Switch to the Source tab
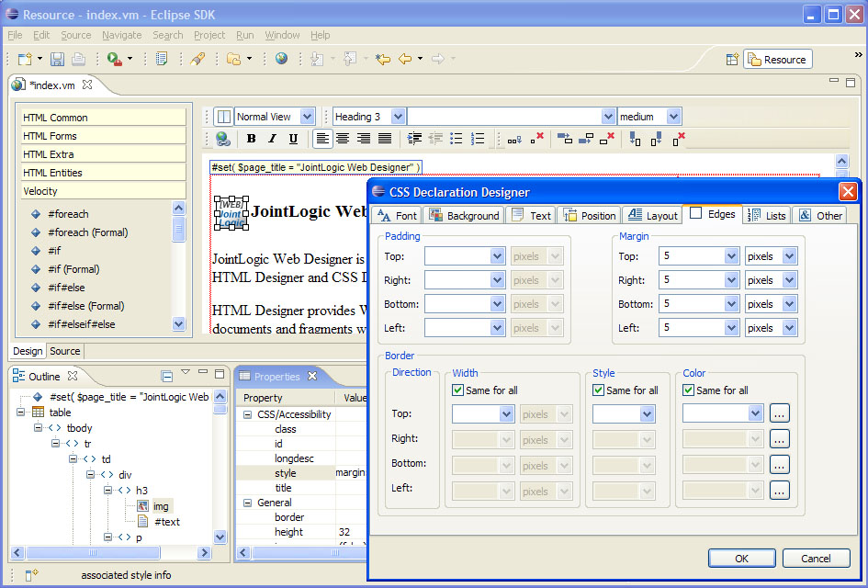Viewport: 868px width, 588px height. [x=65, y=351]
